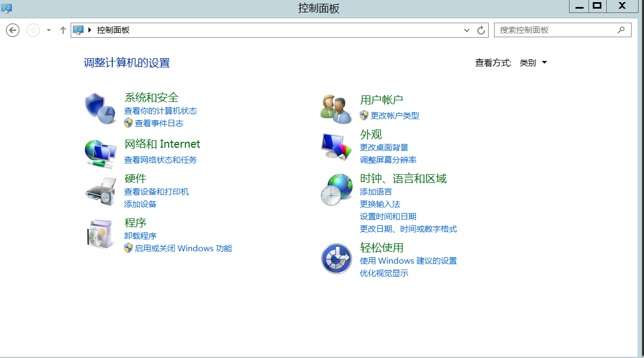The image size is (644, 358).
Task: Click 查看你的计算机状态 link
Action: click(x=161, y=111)
